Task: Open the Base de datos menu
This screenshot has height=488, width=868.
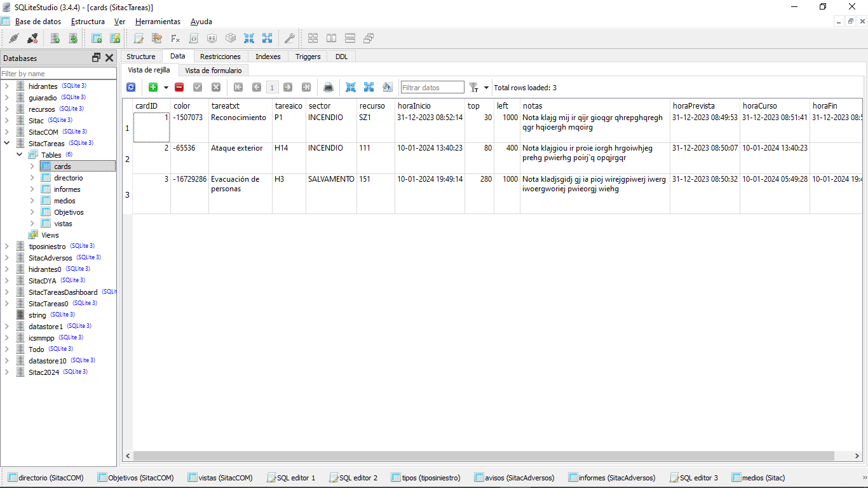Action: click(x=38, y=22)
